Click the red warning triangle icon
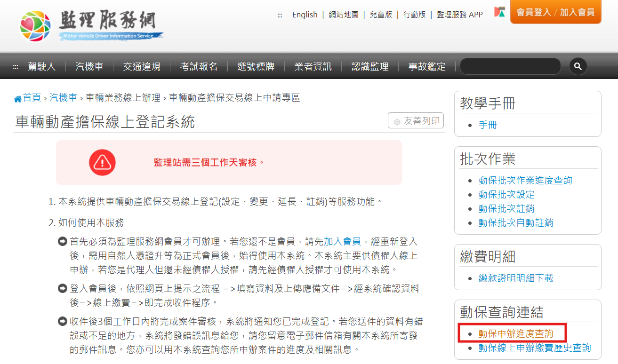Viewport: 618px width, 364px height. (102, 163)
